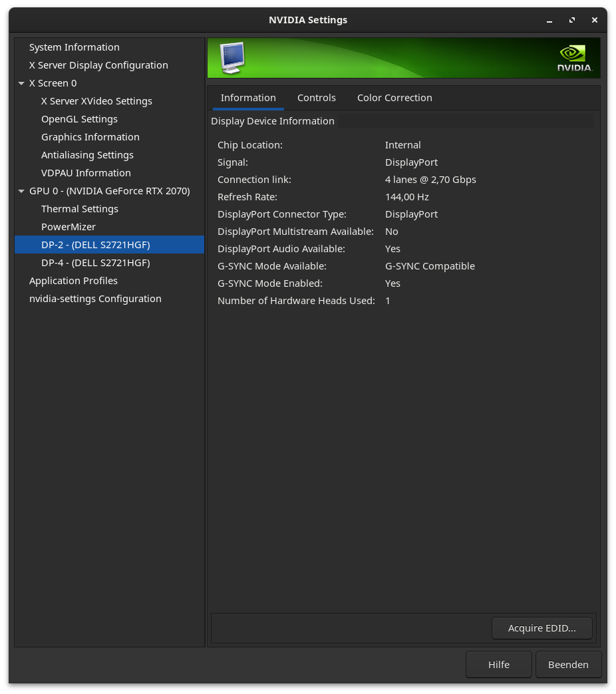This screenshot has height=694, width=616.
Task: Select System Information in the sidebar
Action: (75, 47)
